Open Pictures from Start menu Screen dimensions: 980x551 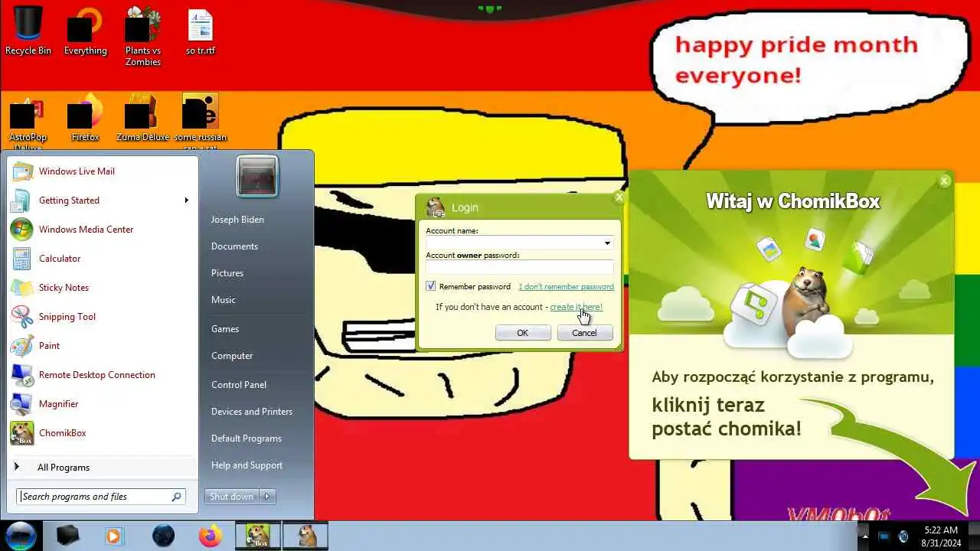227,273
